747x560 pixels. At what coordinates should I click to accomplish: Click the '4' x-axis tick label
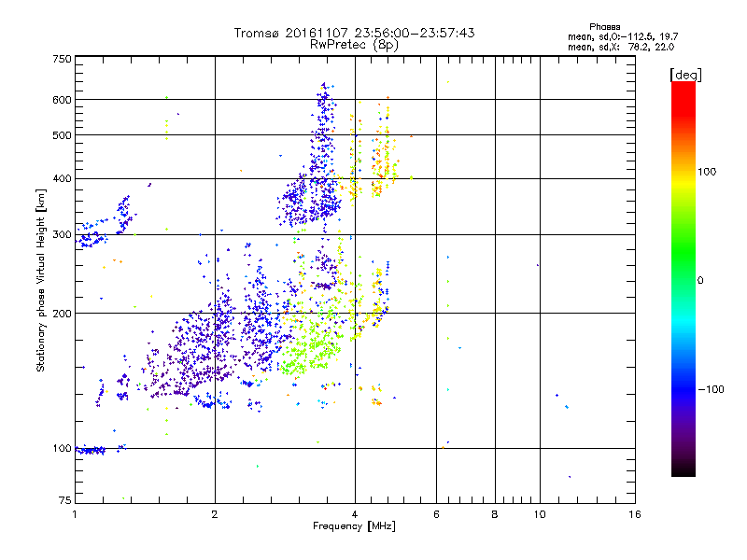pos(355,514)
